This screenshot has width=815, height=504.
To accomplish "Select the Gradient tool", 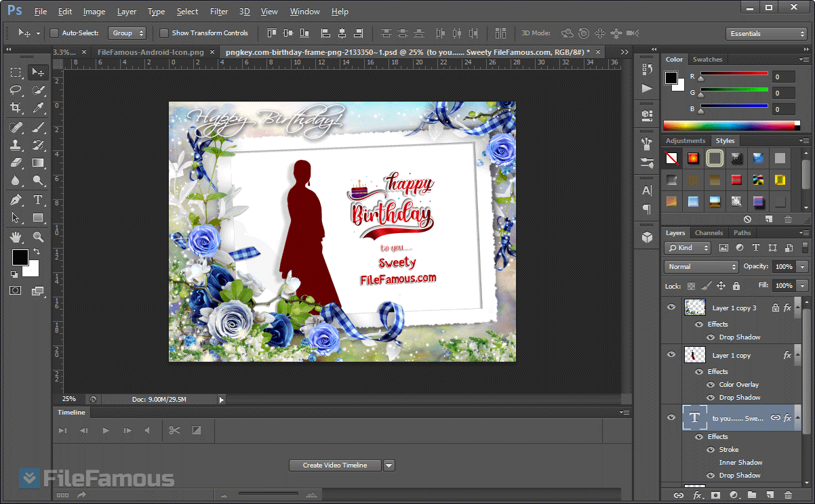I will tap(38, 163).
